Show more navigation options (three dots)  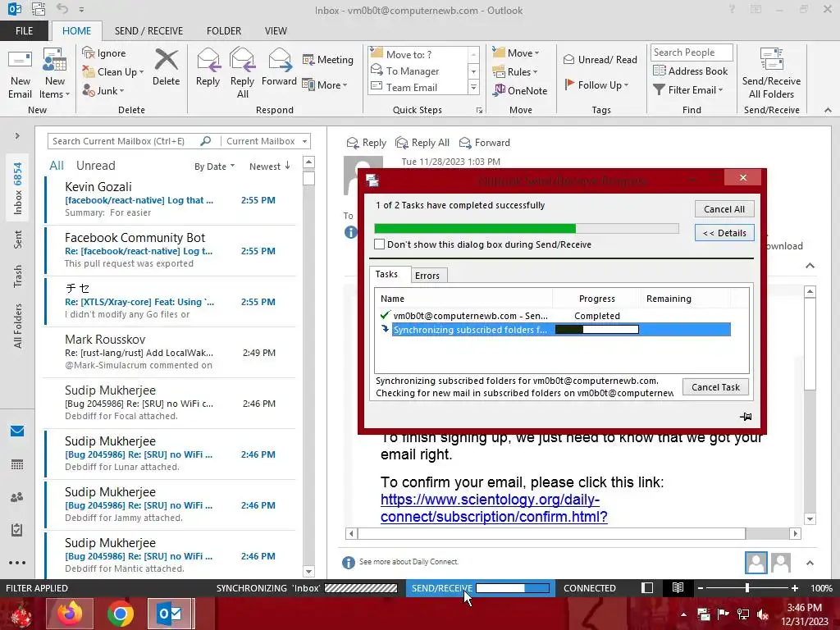tap(17, 563)
